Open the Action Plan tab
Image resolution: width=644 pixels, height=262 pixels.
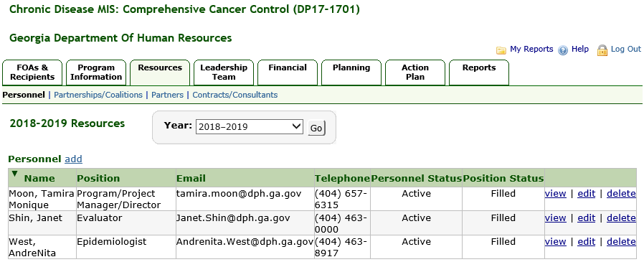click(415, 72)
